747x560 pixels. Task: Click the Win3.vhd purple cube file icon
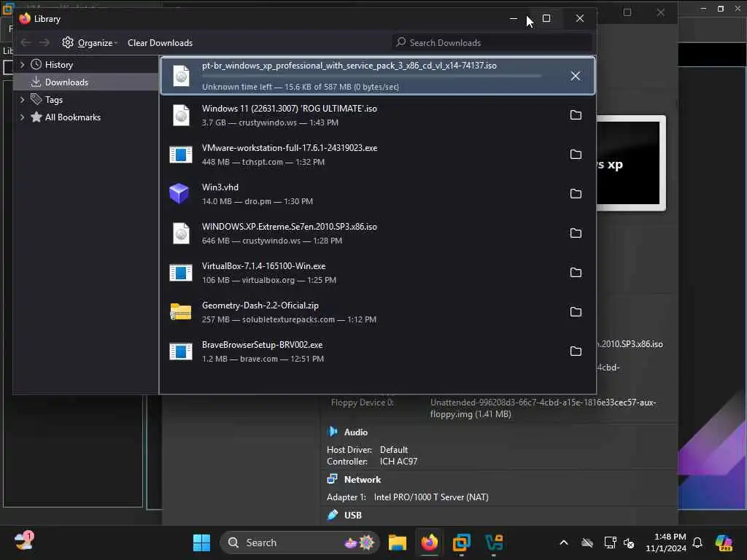click(x=179, y=193)
